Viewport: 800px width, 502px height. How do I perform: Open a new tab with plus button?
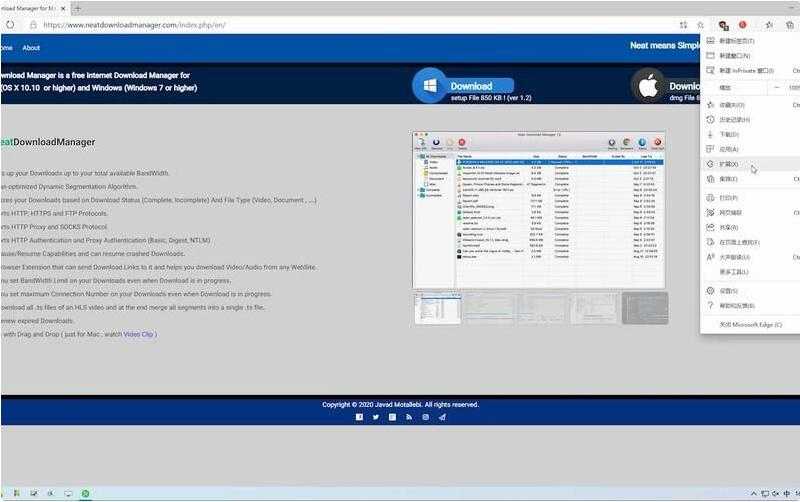(77, 8)
